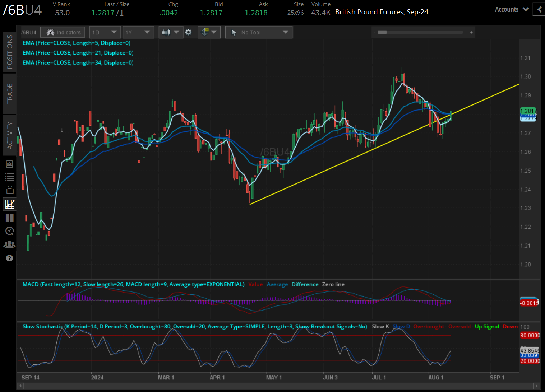Open the history clock icon
The image size is (545, 392).
(x=10, y=231)
